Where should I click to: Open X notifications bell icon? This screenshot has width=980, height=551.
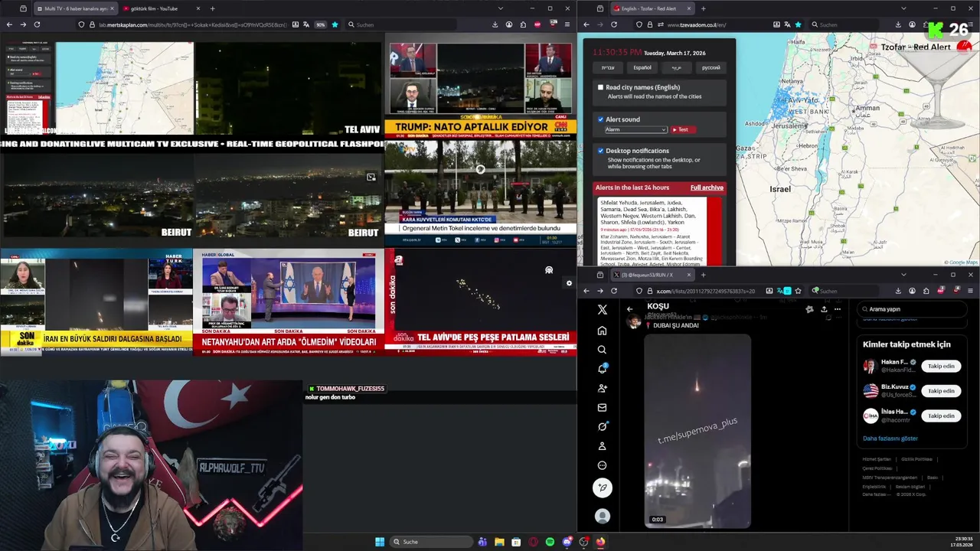(602, 369)
